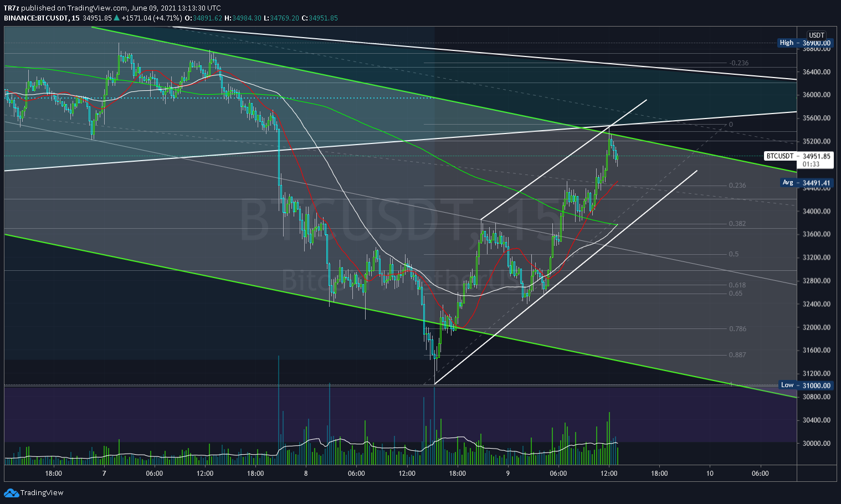
Task: Open the TradingView wordmark link
Action: 42,493
